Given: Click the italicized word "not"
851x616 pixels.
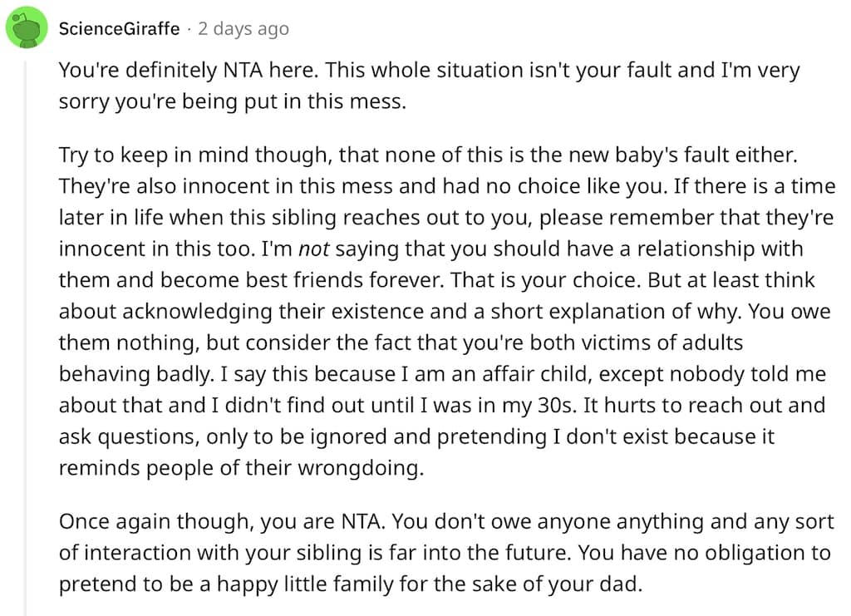Looking at the screenshot, I should [x=313, y=249].
